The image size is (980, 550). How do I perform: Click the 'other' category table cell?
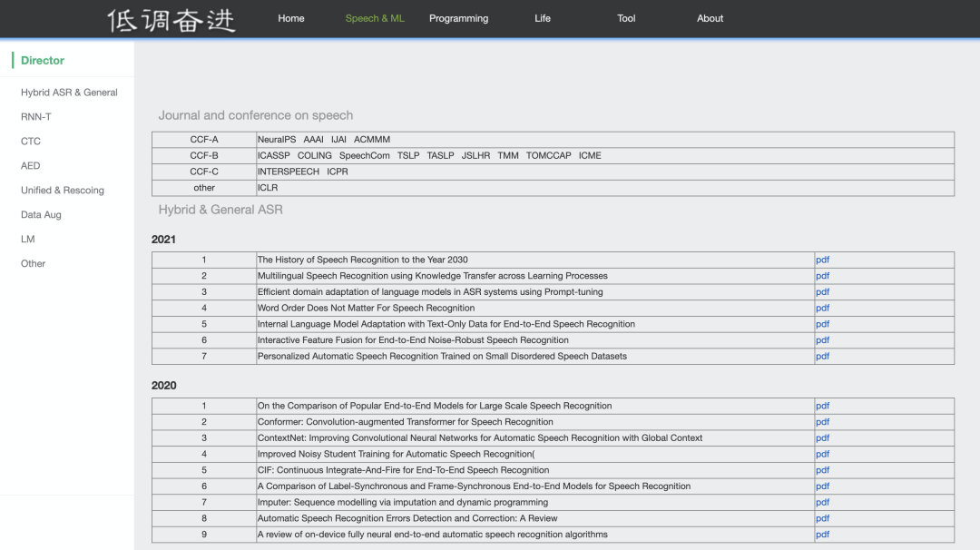tap(204, 188)
